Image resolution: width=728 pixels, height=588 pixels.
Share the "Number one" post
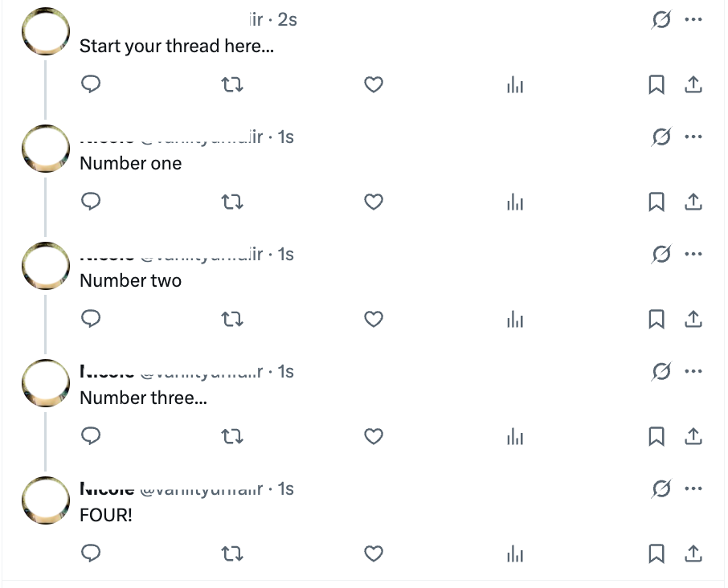click(x=693, y=202)
